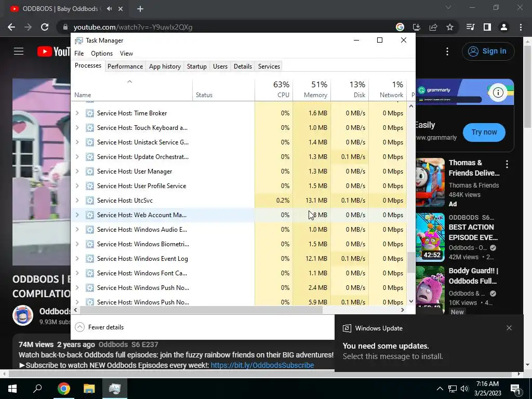The image size is (532, 399).
Task: Mute tab audio speaker icon
Action: coord(109,9)
